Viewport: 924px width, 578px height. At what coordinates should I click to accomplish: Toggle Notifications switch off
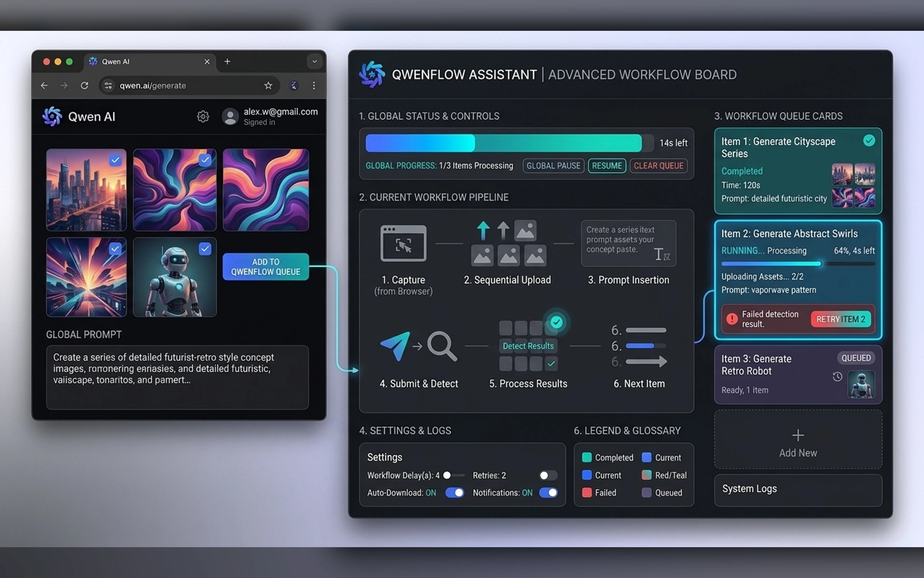[548, 492]
